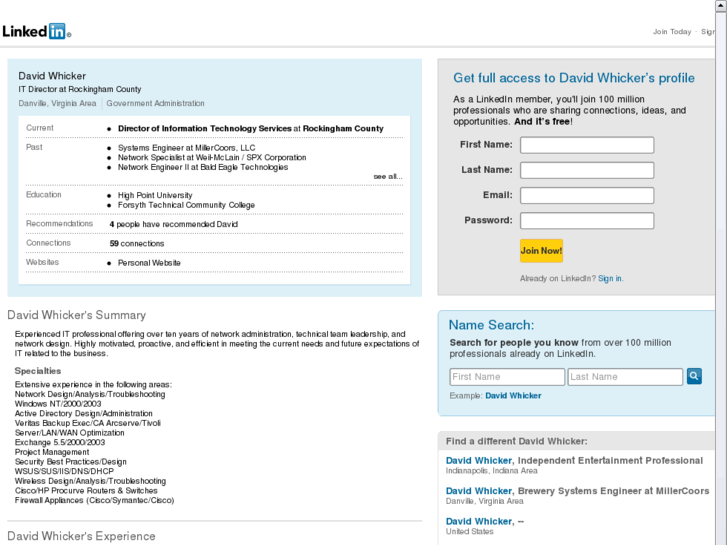The height and width of the screenshot is (545, 727).
Task: Click into the Password field
Action: tap(587, 221)
